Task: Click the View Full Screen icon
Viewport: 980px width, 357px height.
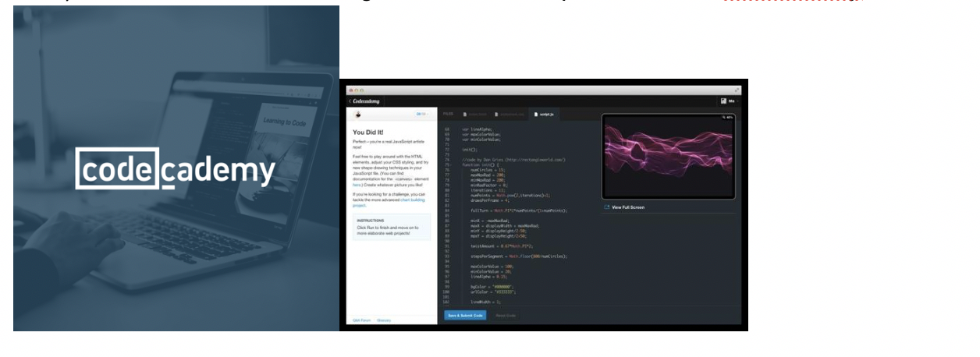Action: [607, 207]
